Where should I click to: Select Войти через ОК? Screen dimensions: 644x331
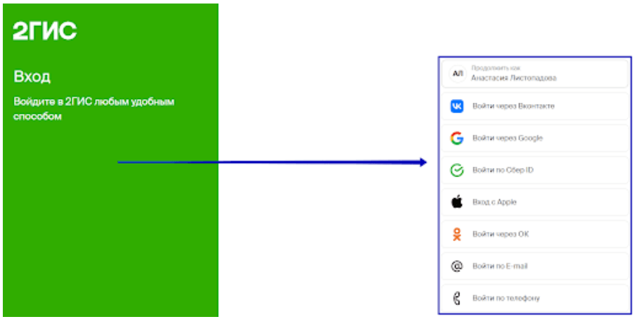[x=535, y=234]
